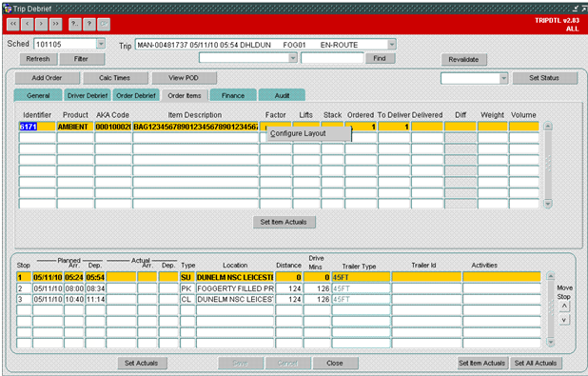Screen dimensions: 588x376
Task: Click the AKA Code cell 00010002
Action: point(113,127)
